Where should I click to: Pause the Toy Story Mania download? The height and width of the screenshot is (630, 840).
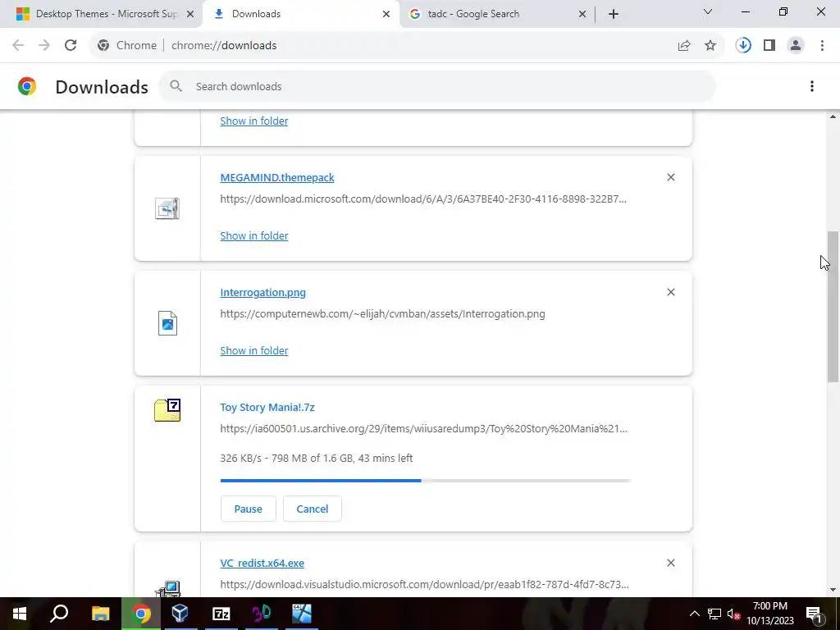pyautogui.click(x=248, y=509)
